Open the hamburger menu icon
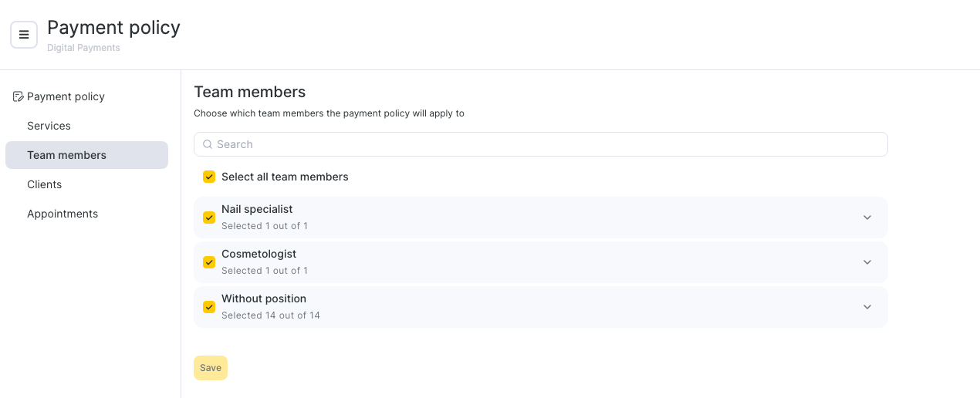The height and width of the screenshot is (398, 980). pyautogui.click(x=24, y=35)
